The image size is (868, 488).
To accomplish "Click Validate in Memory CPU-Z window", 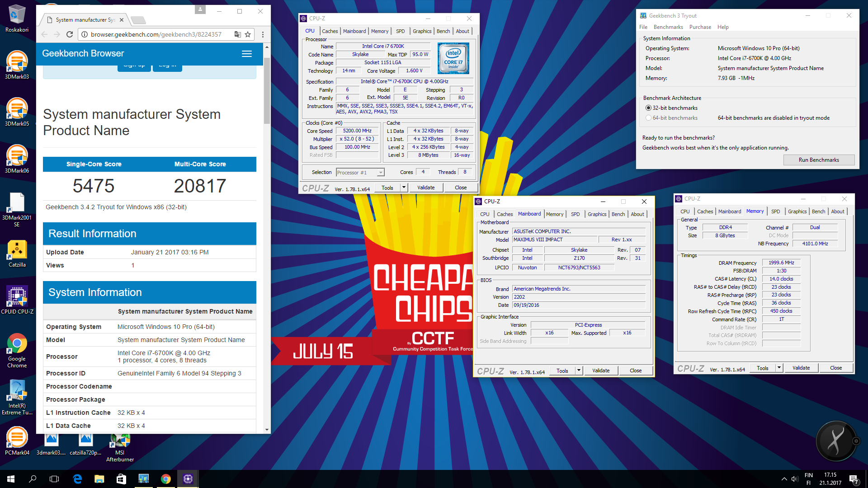I will pos(801,368).
